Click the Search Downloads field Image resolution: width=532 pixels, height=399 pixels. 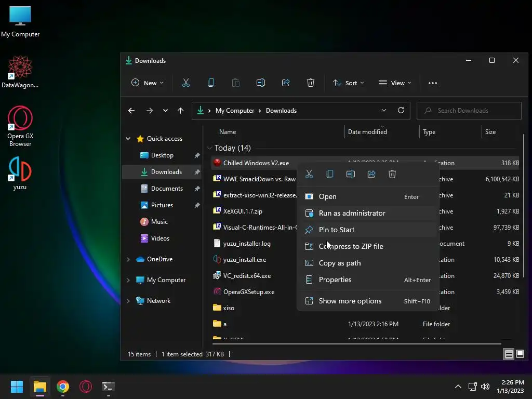point(469,111)
